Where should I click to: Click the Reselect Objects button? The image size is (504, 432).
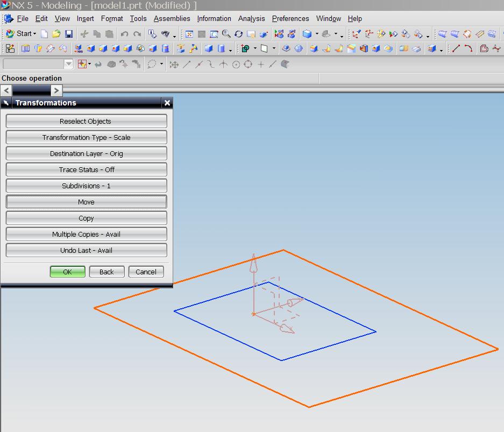(x=87, y=121)
